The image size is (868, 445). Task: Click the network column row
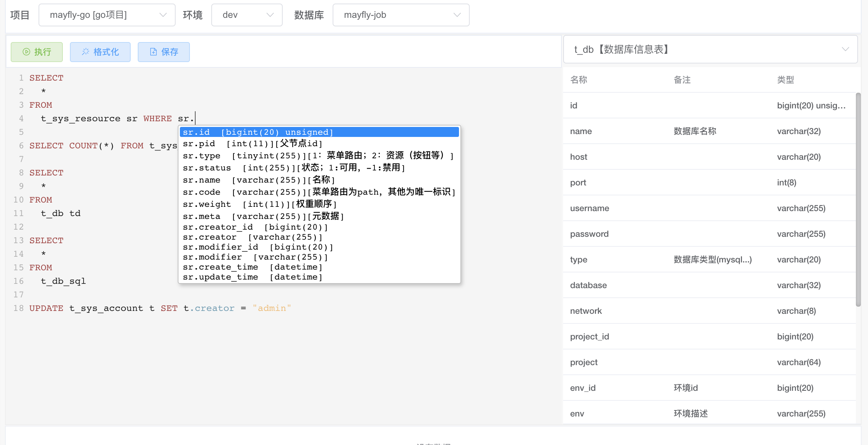point(710,311)
